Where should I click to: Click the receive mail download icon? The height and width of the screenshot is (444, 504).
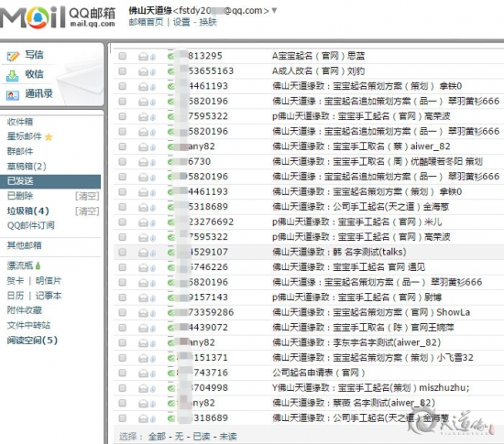(13, 76)
